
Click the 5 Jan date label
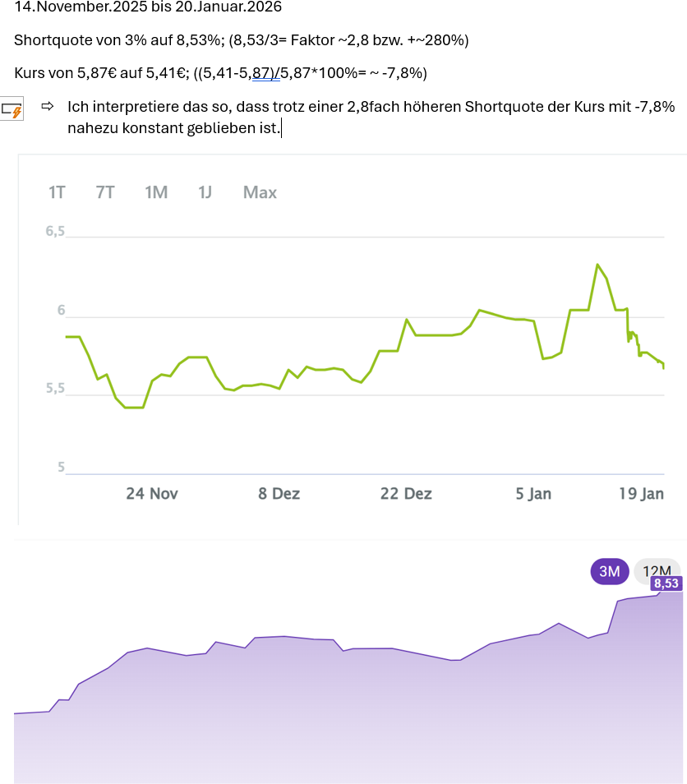click(533, 494)
